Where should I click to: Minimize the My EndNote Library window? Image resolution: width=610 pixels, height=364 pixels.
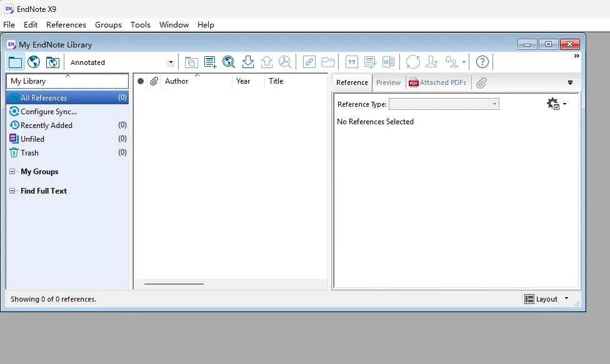527,45
